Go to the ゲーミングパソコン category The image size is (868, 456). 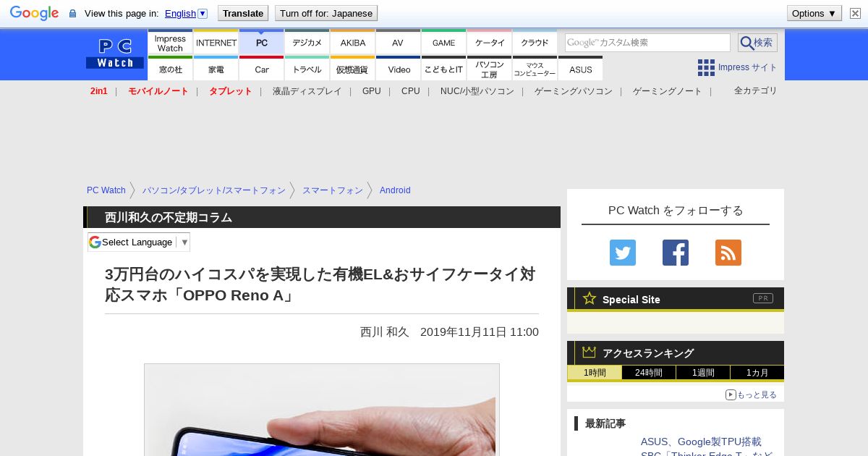pyautogui.click(x=574, y=91)
